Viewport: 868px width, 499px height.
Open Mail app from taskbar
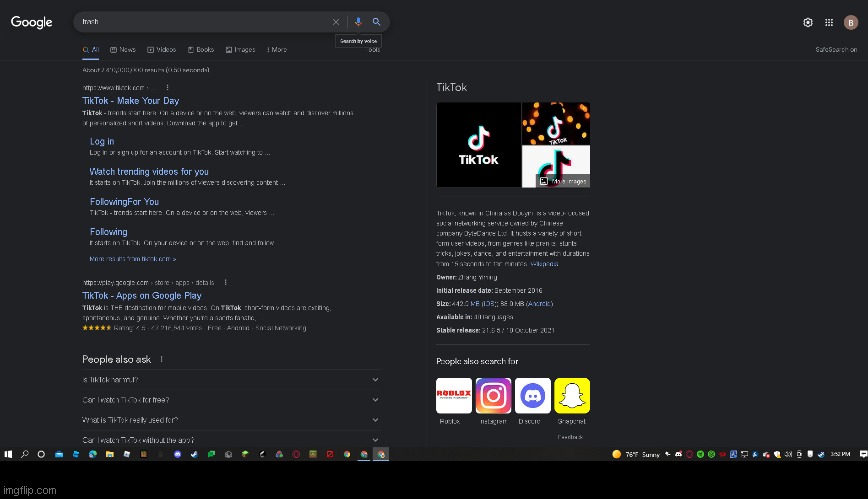pos(59,454)
